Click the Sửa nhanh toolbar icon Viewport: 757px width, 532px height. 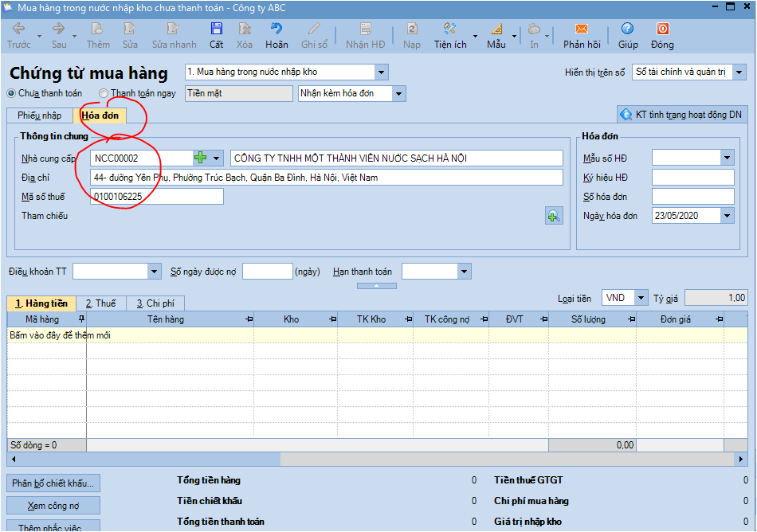174,36
